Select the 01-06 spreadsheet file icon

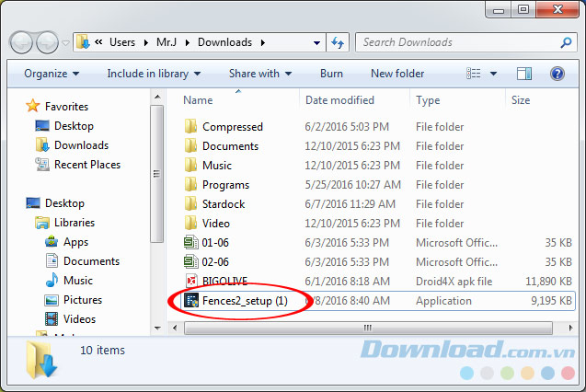point(191,243)
